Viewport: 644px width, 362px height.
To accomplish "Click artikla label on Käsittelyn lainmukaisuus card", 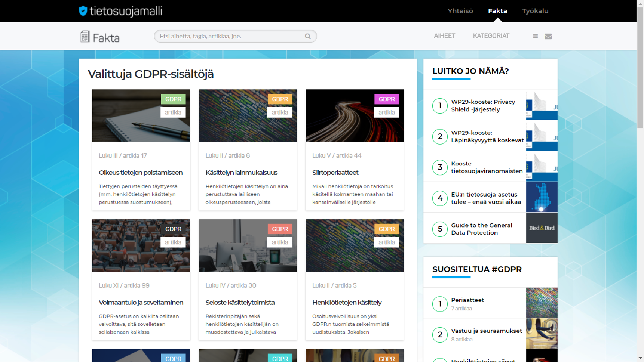I will click(x=280, y=112).
